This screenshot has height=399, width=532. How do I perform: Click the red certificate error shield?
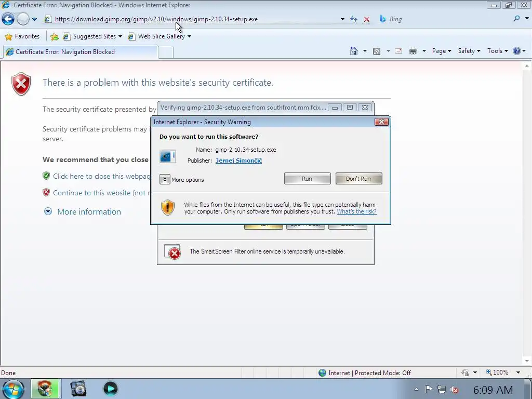pyautogui.click(x=21, y=84)
